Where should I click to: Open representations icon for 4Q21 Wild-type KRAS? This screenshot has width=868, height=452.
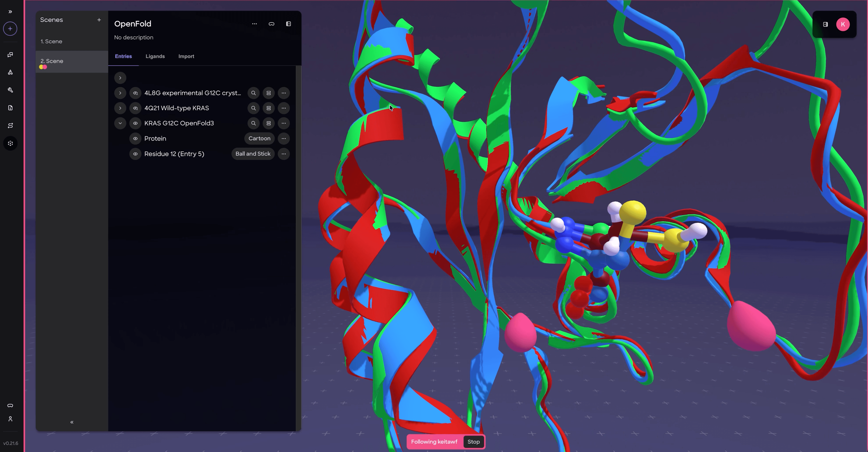coord(269,108)
